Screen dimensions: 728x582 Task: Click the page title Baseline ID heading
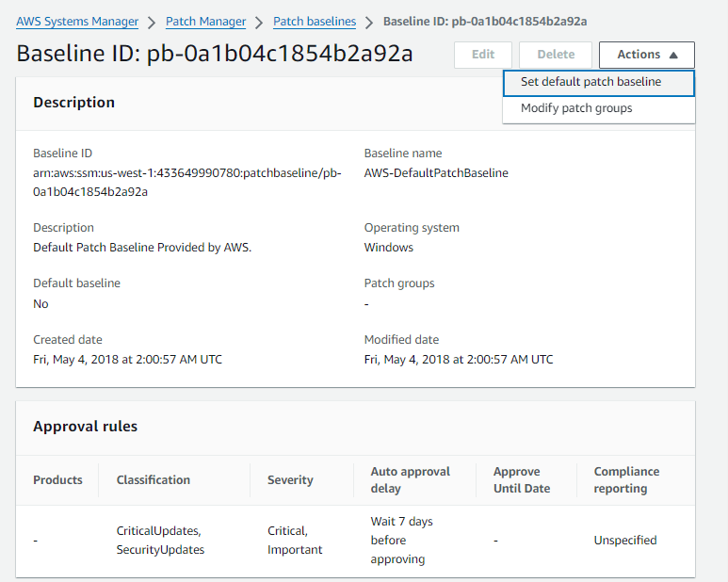tap(215, 54)
